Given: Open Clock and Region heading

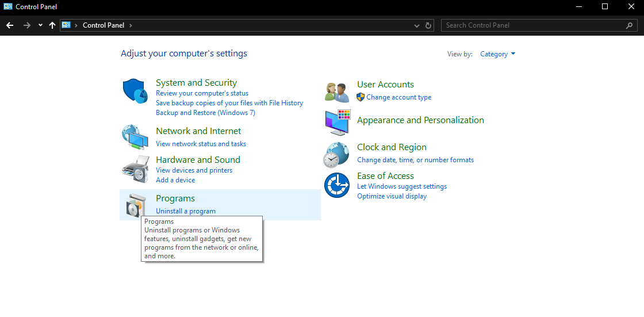Looking at the screenshot, I should [x=392, y=147].
